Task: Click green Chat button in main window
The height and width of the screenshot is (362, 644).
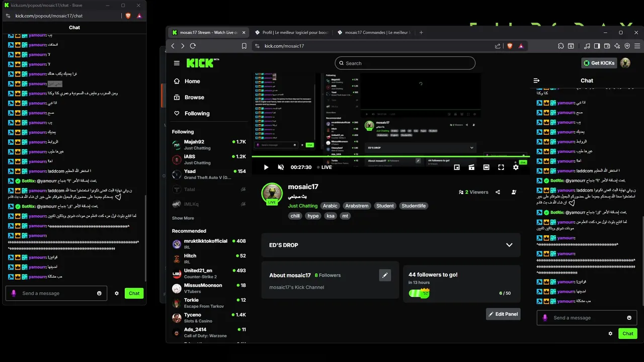Action: point(628,333)
